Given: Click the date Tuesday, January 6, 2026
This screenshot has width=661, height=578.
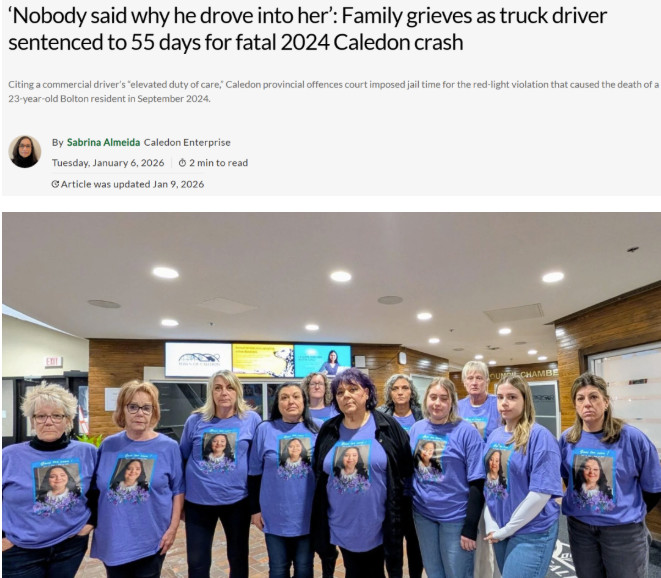Looking at the screenshot, I should coord(108,163).
